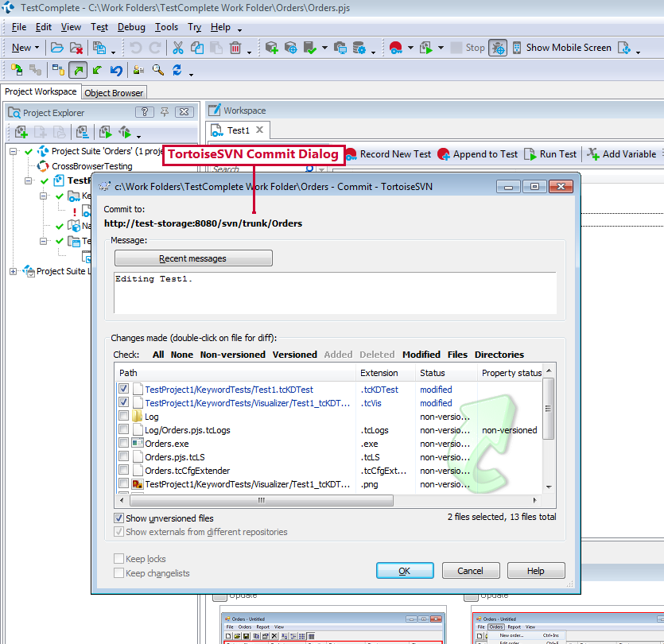This screenshot has width=664, height=644.
Task: Open the Project Explorer toolbar overflow arrow
Action: coord(139,136)
